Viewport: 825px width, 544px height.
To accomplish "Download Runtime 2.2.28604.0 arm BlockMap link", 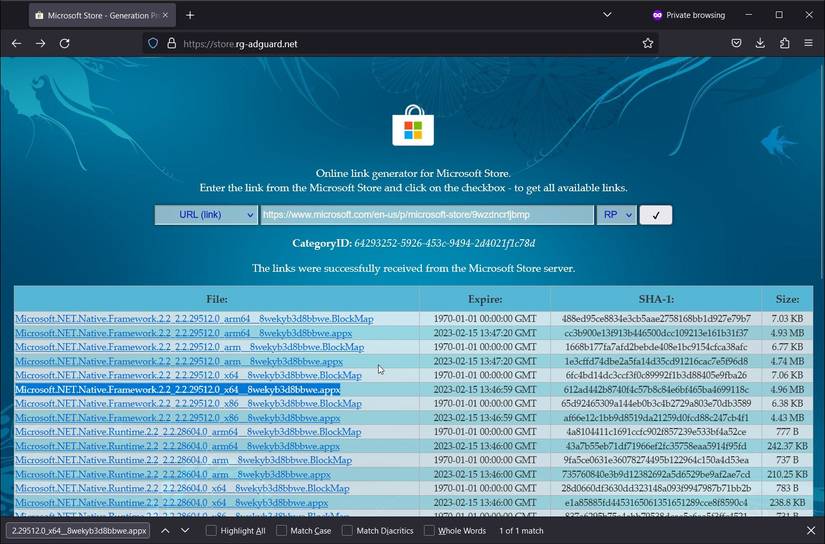I will 184,460.
